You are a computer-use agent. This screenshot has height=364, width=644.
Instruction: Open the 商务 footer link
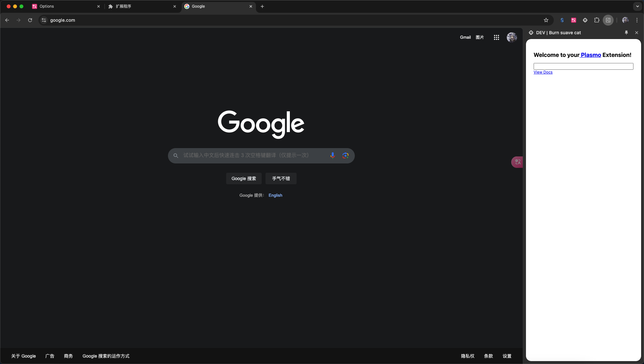point(68,356)
